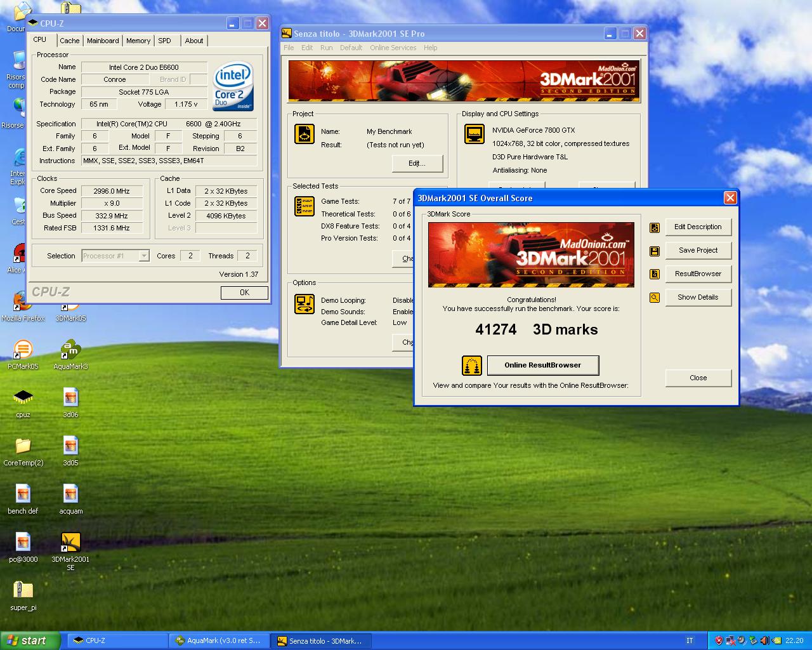The image size is (812, 650).
Task: Close the Overall Score dialog via Close button
Action: [x=698, y=378]
